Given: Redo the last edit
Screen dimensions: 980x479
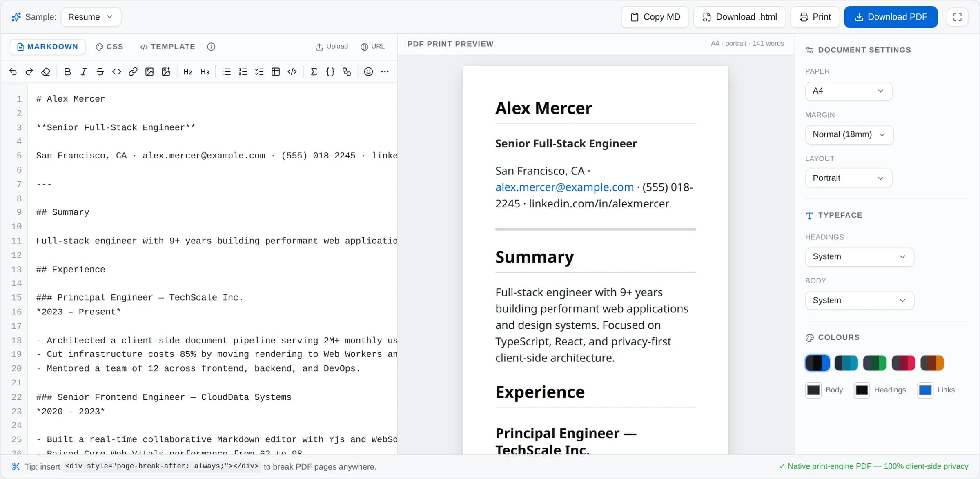Looking at the screenshot, I should [x=29, y=72].
